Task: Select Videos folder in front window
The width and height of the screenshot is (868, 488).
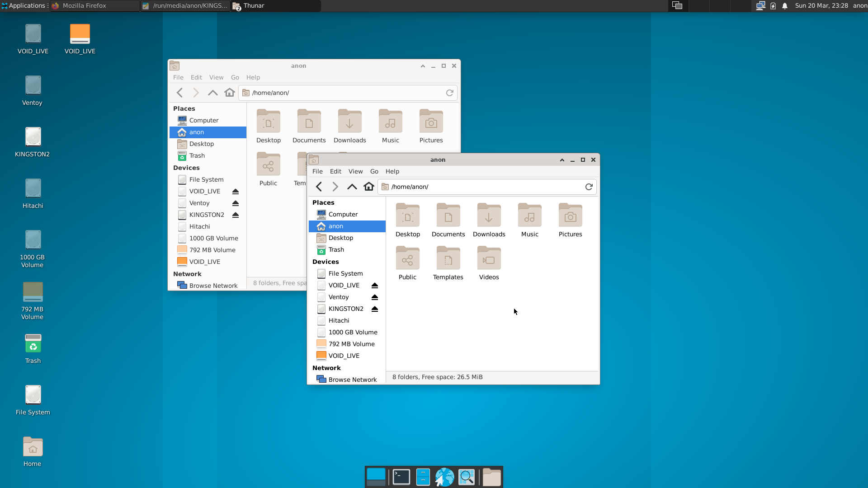Action: (489, 263)
